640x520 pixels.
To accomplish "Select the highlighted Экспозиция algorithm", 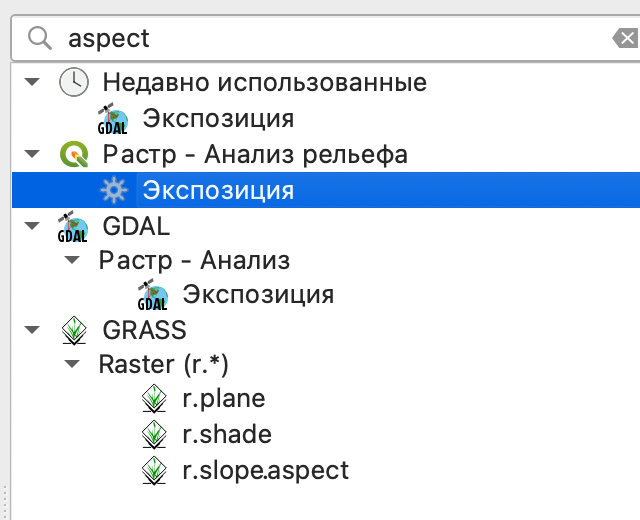I will pyautogui.click(x=218, y=190).
